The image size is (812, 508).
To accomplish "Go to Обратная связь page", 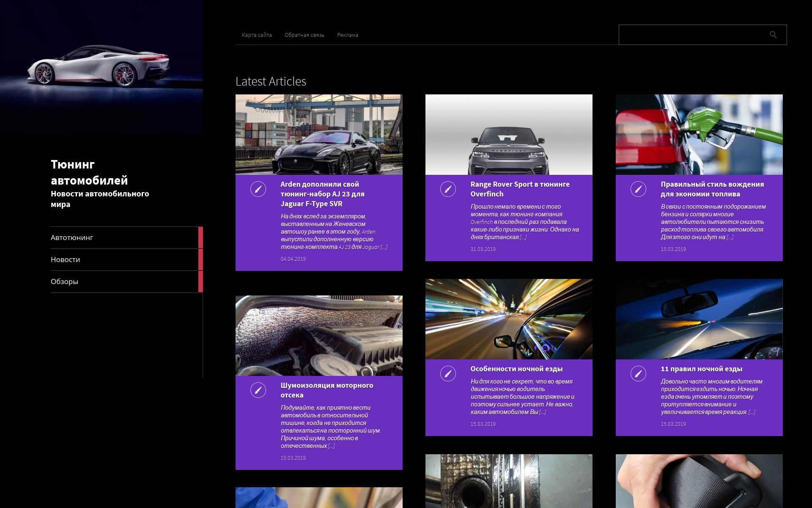I will (304, 35).
